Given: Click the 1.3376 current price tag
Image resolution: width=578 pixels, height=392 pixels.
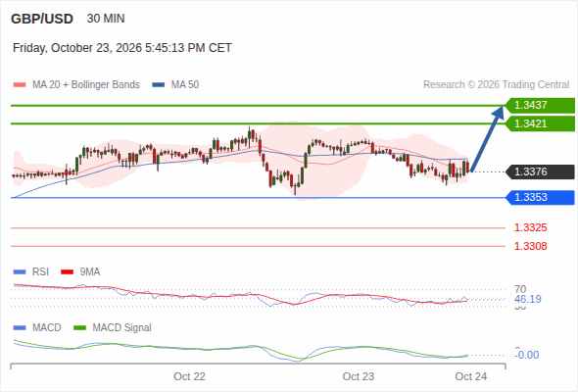Looking at the screenshot, I should tap(540, 171).
